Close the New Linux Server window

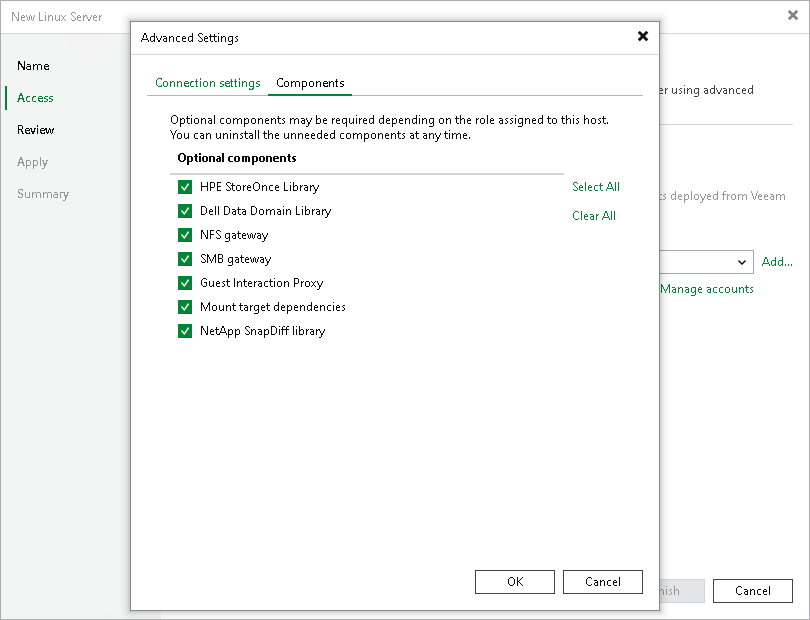pyautogui.click(x=793, y=16)
